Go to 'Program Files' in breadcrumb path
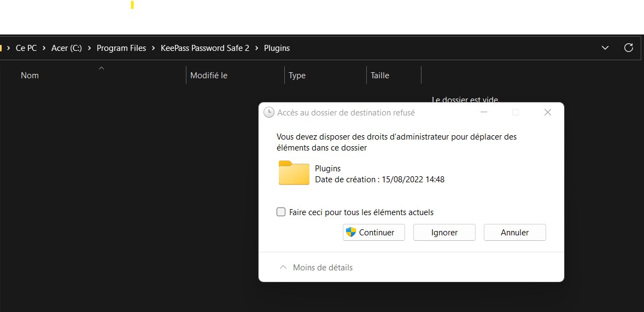This screenshot has width=644, height=312. [121, 48]
